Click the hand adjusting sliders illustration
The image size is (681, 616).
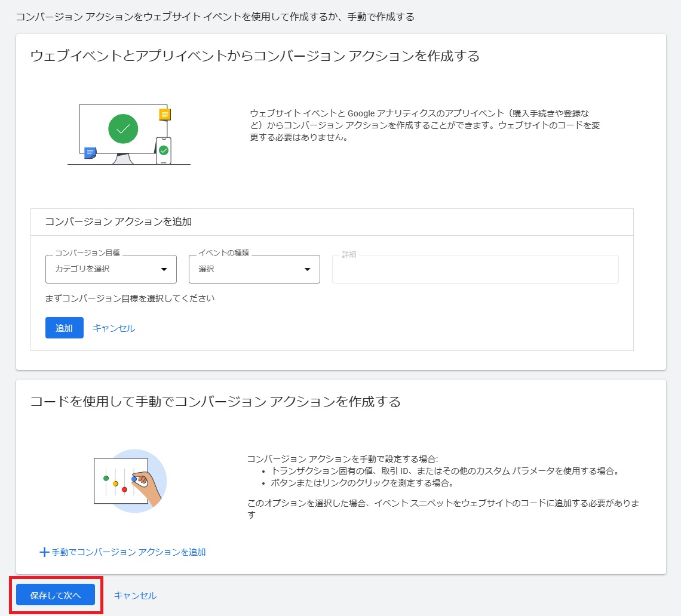[x=130, y=481]
